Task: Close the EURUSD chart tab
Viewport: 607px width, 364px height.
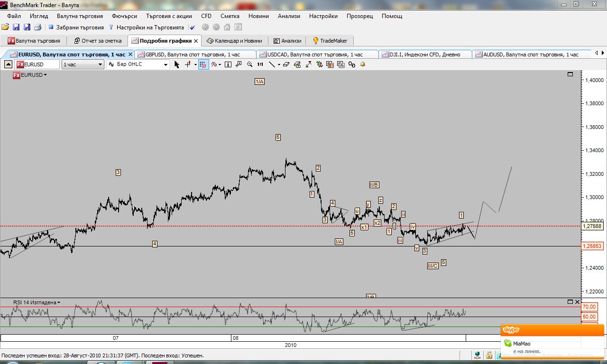Action: (x=130, y=55)
